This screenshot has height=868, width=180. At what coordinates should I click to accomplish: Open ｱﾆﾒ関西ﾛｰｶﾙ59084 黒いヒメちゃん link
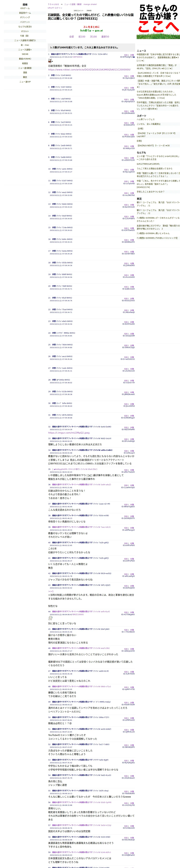coord(153,233)
